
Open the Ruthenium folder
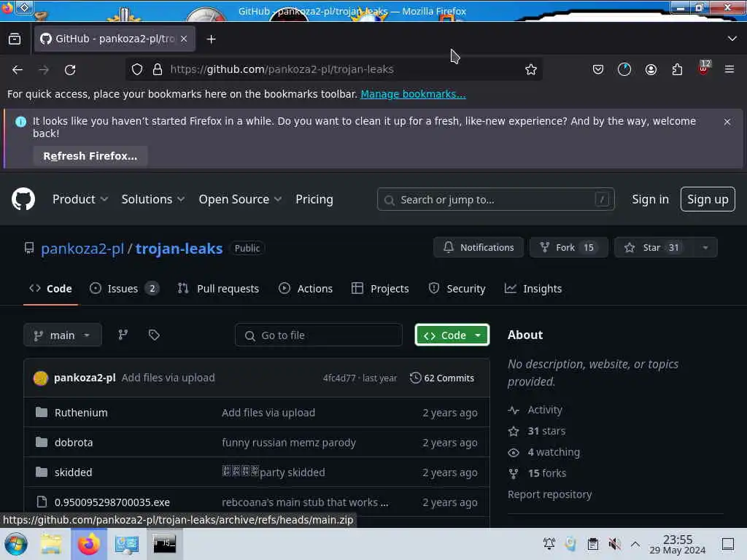(x=81, y=413)
